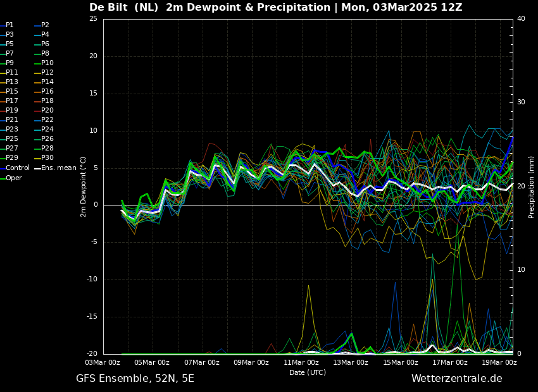Click the GFS Ensemble, 52N, 5E caption
This screenshot has height=392, width=538.
[x=135, y=379]
